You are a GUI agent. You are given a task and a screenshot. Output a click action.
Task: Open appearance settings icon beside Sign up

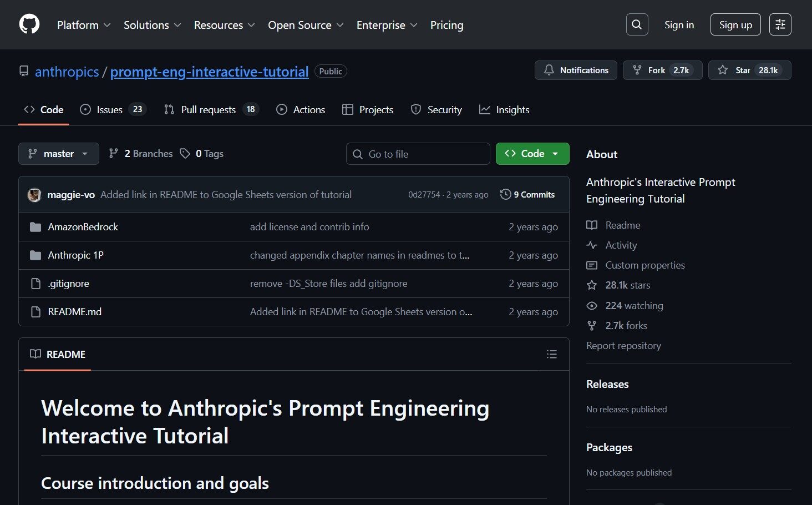tap(780, 24)
